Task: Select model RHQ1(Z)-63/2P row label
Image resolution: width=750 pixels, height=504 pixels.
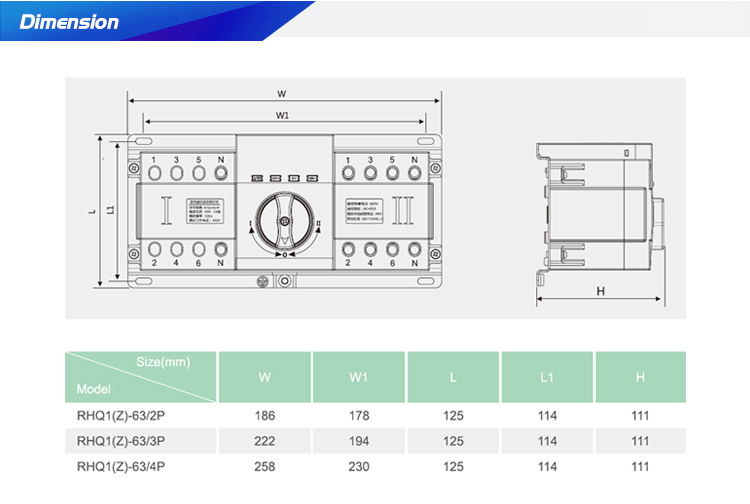Action: pyautogui.click(x=121, y=416)
